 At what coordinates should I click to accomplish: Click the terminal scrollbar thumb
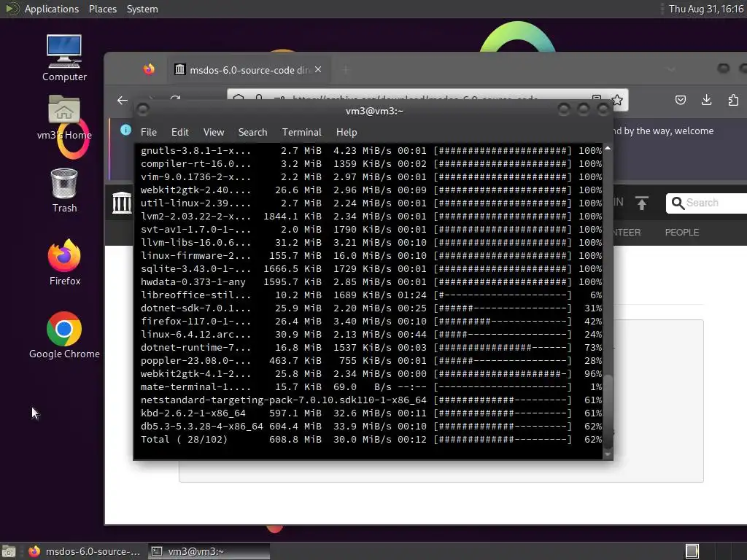click(608, 412)
